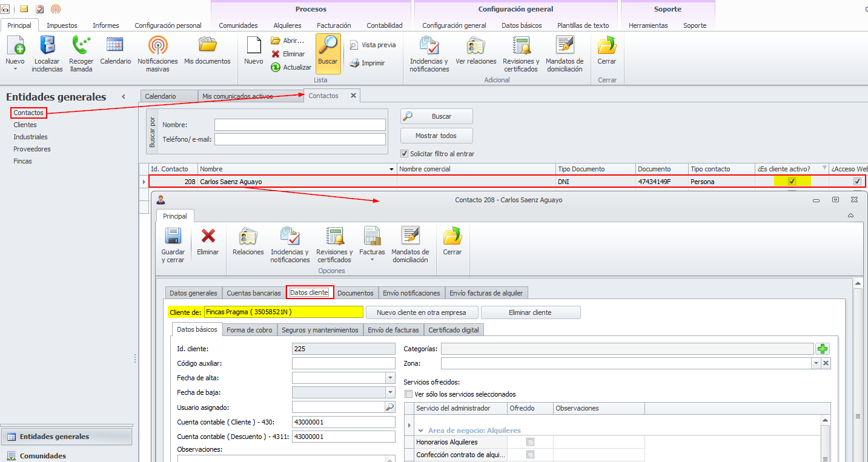Select Proveedores in the Entidades generales list
This screenshot has height=462, width=868.
click(32, 149)
